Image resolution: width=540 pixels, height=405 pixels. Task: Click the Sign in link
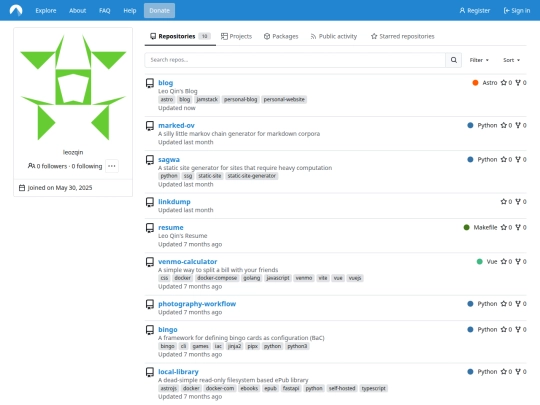tap(517, 11)
